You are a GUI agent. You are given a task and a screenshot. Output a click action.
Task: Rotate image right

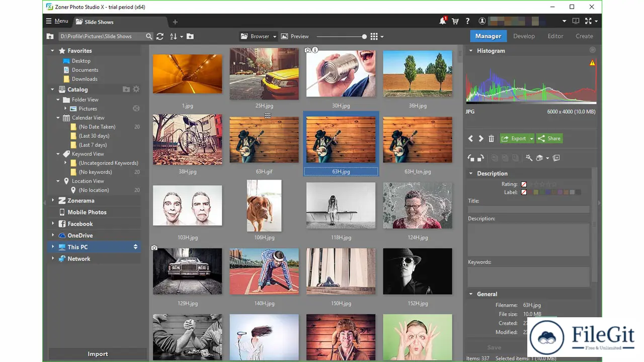click(480, 158)
